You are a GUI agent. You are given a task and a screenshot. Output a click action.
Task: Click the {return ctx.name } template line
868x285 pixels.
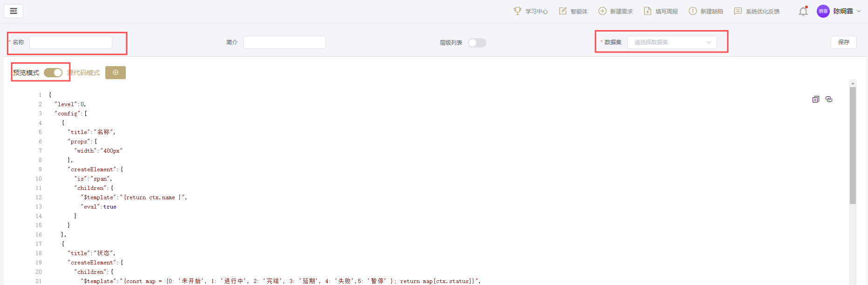pyautogui.click(x=134, y=197)
